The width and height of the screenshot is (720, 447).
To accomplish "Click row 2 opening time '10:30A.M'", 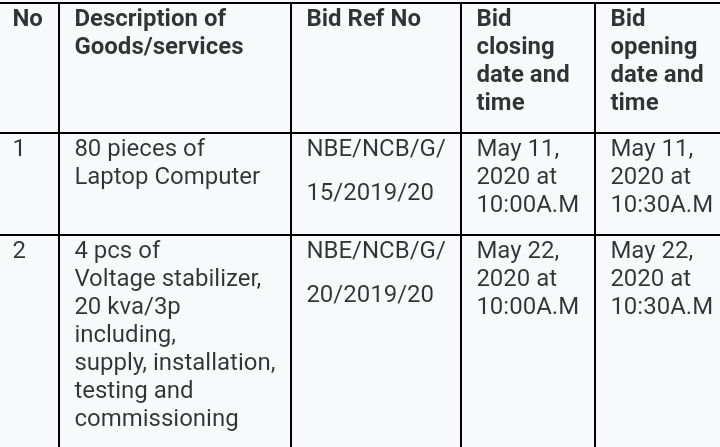I will click(662, 306).
